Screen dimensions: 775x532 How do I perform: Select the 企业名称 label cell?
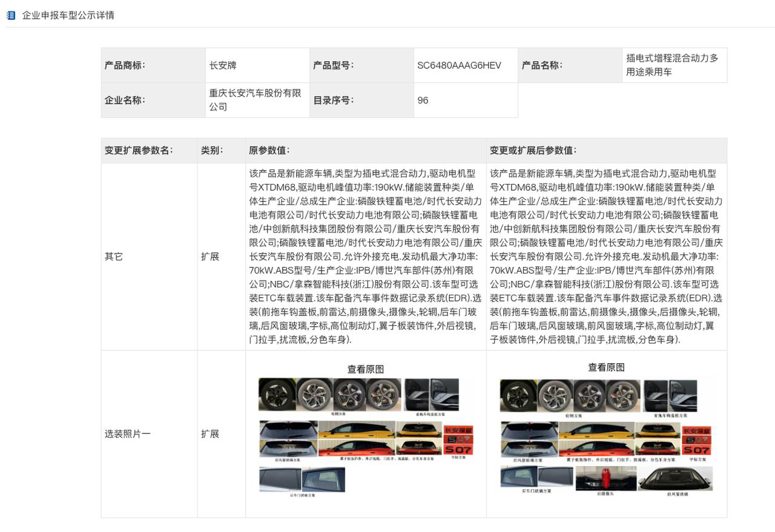[x=153, y=100]
